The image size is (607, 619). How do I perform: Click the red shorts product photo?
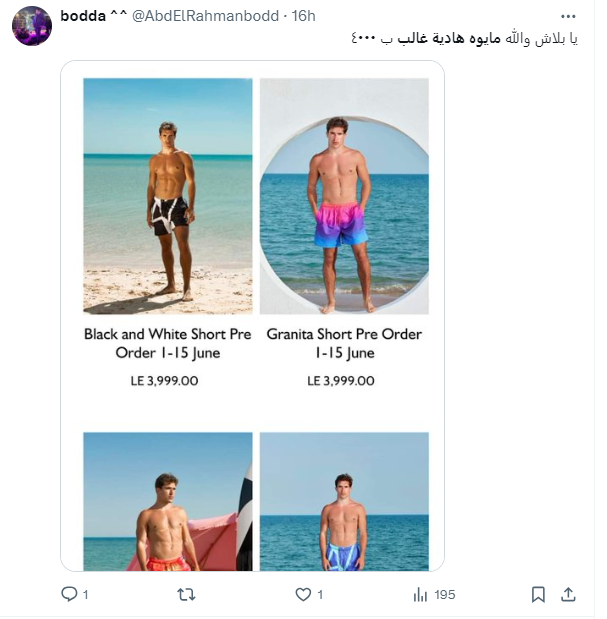pyautogui.click(x=168, y=500)
